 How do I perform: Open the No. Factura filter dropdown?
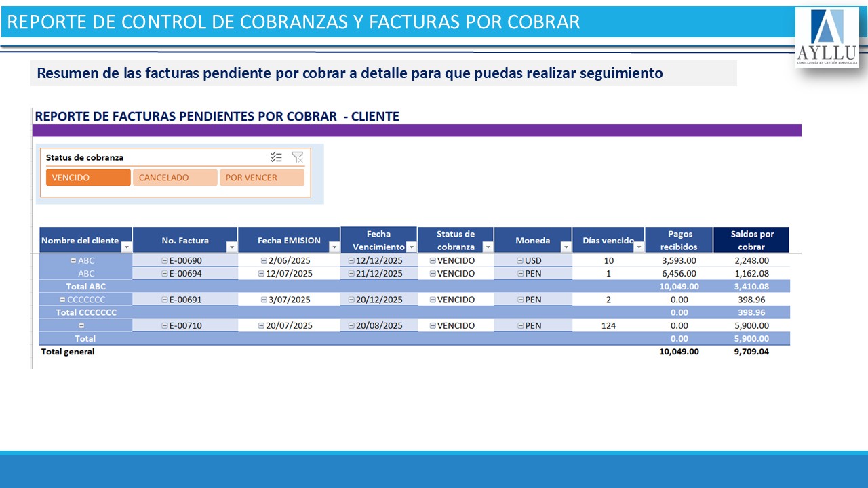pyautogui.click(x=231, y=247)
